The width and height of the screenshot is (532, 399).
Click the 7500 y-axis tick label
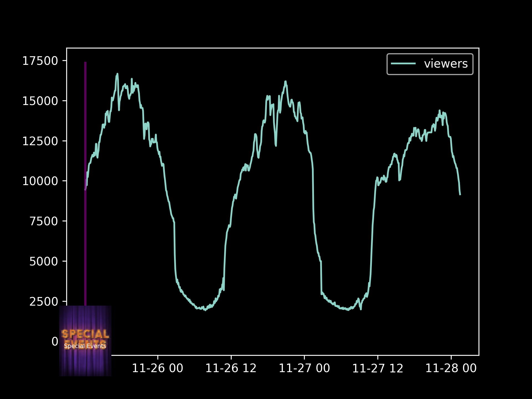(x=44, y=221)
